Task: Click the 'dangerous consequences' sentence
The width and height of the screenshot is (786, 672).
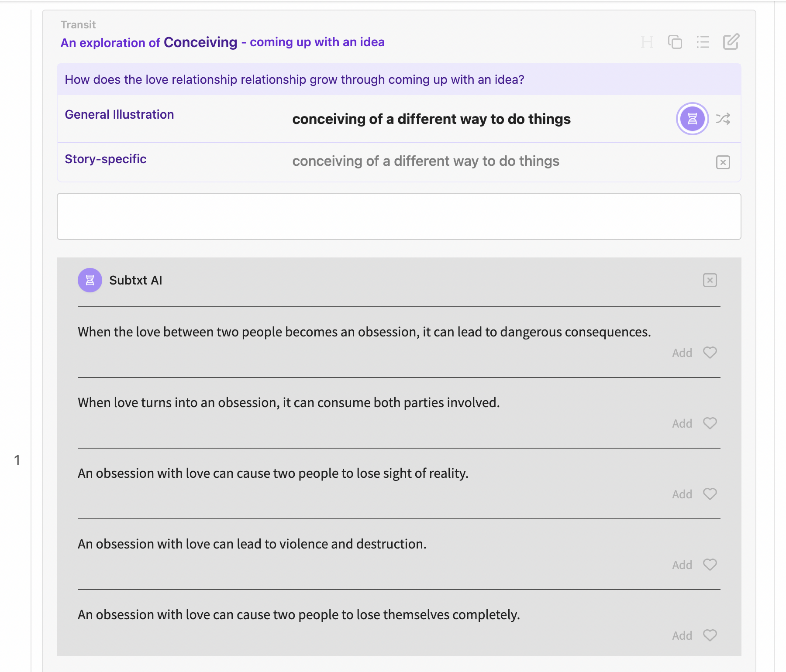Action: pos(364,332)
